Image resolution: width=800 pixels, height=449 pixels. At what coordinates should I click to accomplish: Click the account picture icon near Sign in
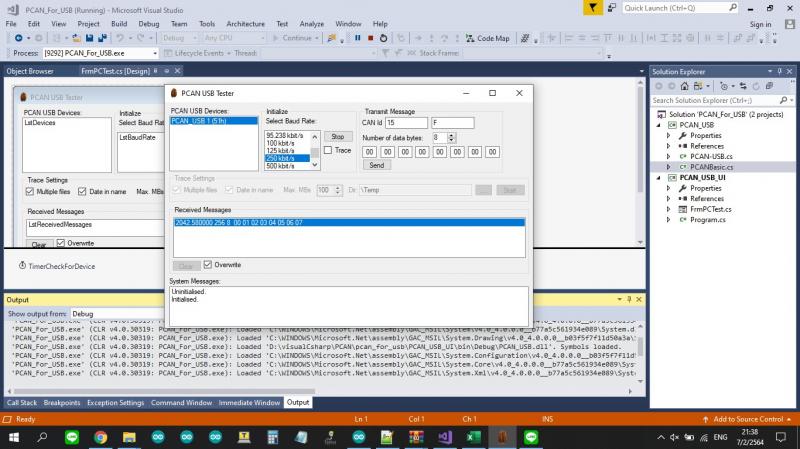(x=790, y=24)
